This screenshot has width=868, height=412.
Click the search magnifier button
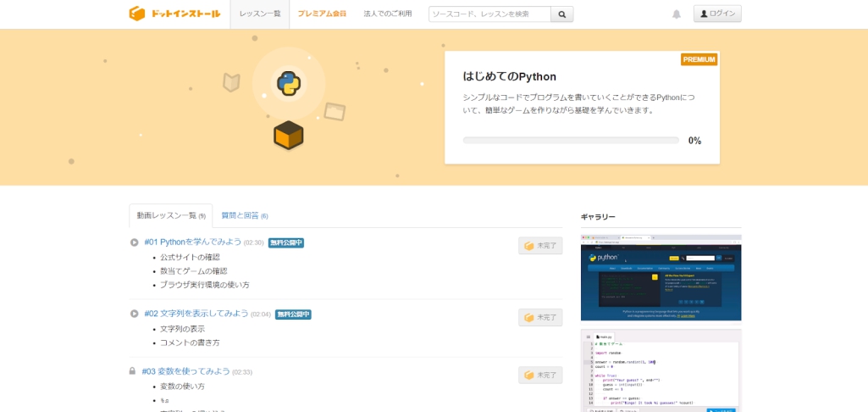pos(562,14)
